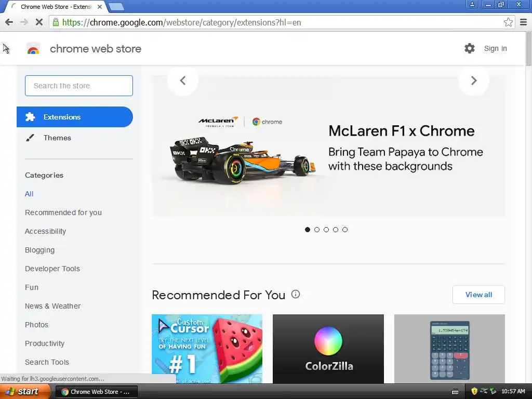This screenshot has width=532, height=399.
Task: Click the system clock showing 10:57 AM
Action: pos(513,392)
